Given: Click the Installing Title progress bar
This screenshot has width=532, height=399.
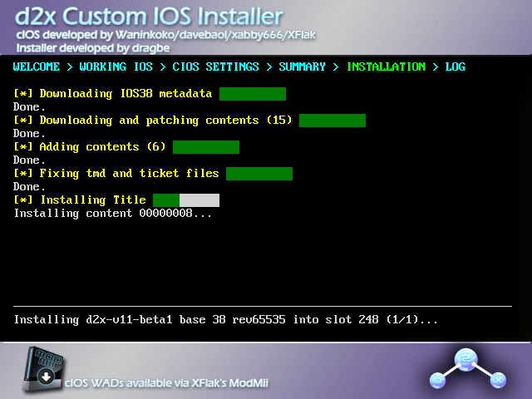Looking at the screenshot, I should [186, 200].
